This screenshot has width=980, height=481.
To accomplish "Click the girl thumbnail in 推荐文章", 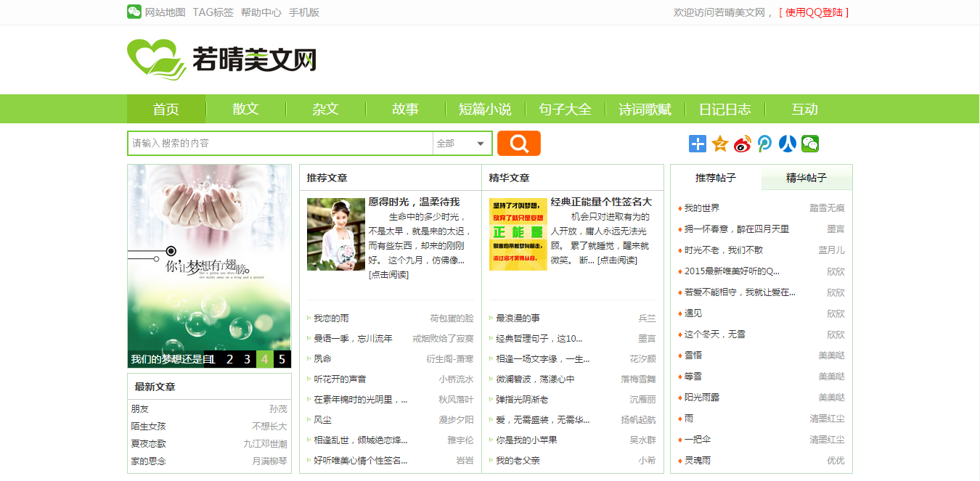I will pyautogui.click(x=336, y=234).
